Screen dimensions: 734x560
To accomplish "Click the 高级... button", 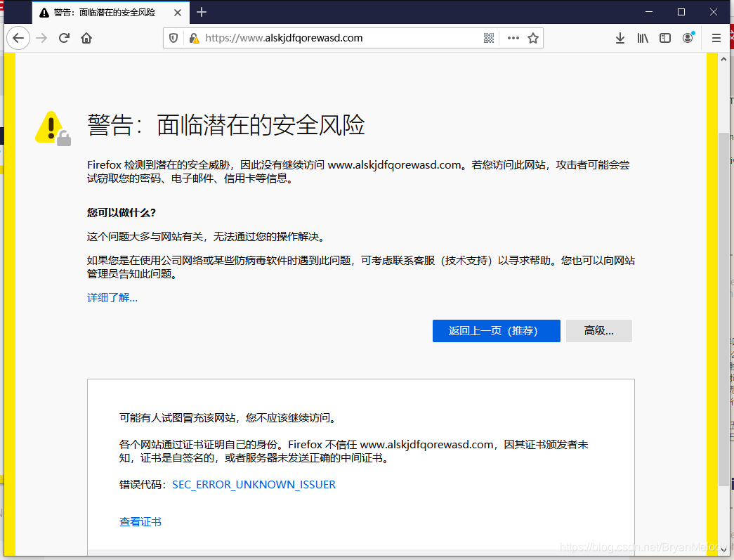I will click(598, 330).
